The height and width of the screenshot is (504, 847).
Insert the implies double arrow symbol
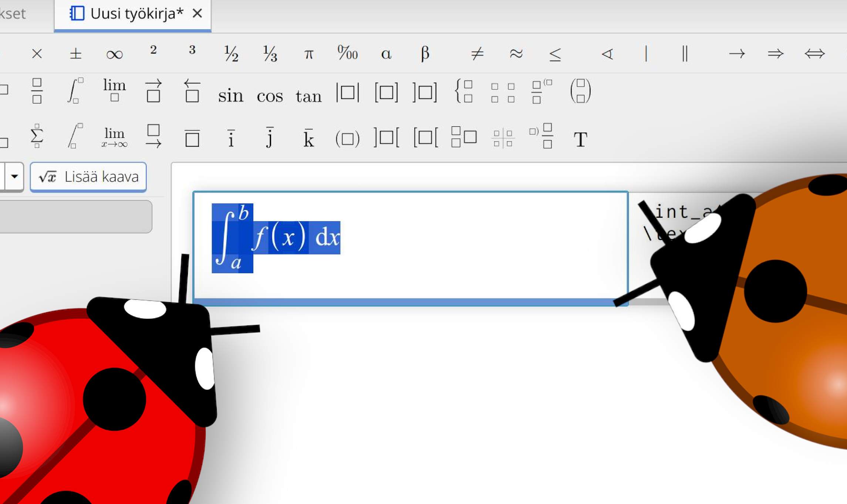pyautogui.click(x=776, y=54)
